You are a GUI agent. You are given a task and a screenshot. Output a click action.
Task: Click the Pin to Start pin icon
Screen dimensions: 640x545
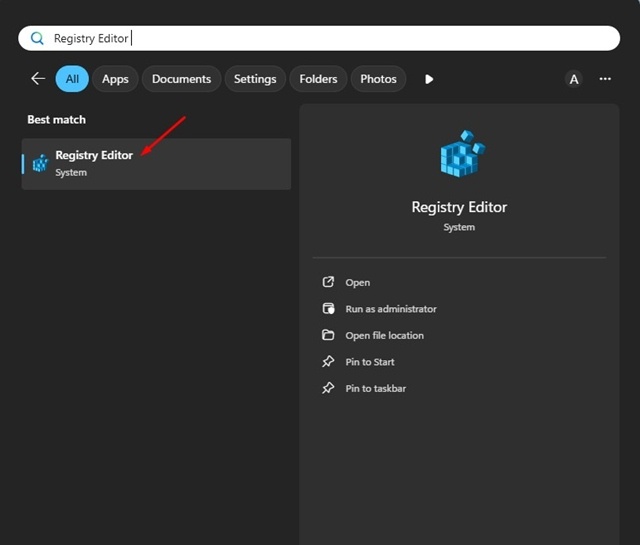(x=328, y=362)
